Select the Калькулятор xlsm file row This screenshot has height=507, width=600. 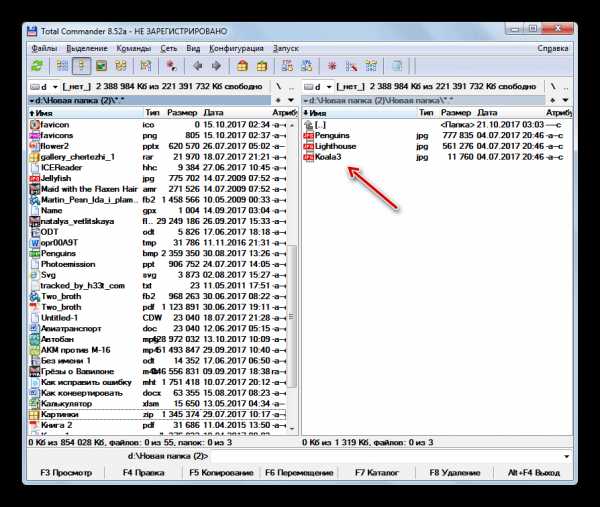click(x=157, y=404)
